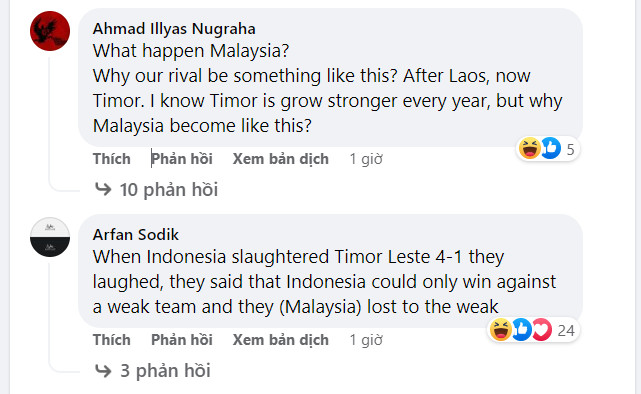Like Ahmad's comment with Thích
Viewport: 641px width, 394px height.
point(112,159)
